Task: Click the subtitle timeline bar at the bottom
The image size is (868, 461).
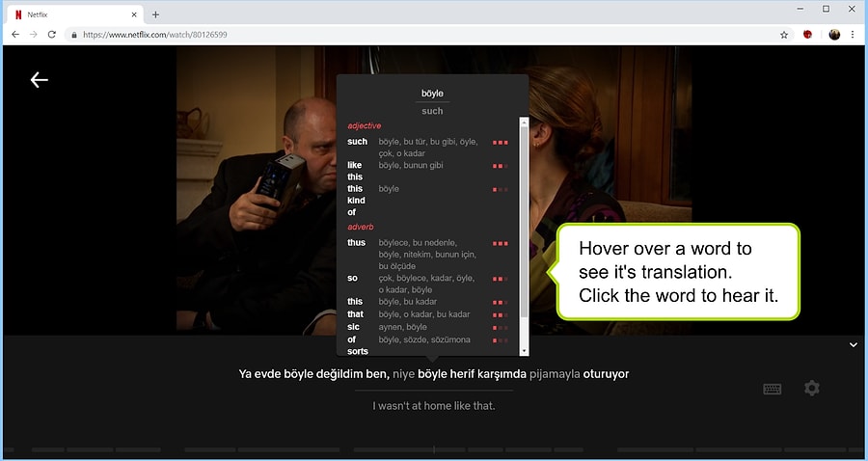Action: point(434,449)
